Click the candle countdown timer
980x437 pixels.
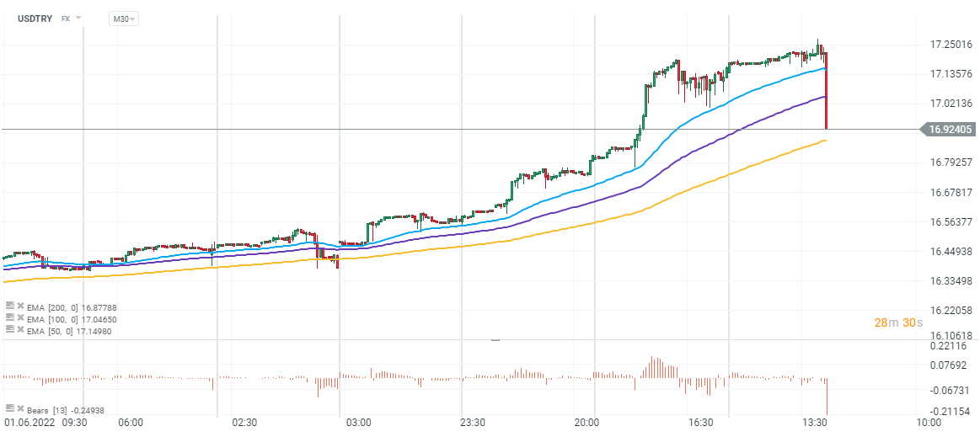pyautogui.click(x=898, y=322)
